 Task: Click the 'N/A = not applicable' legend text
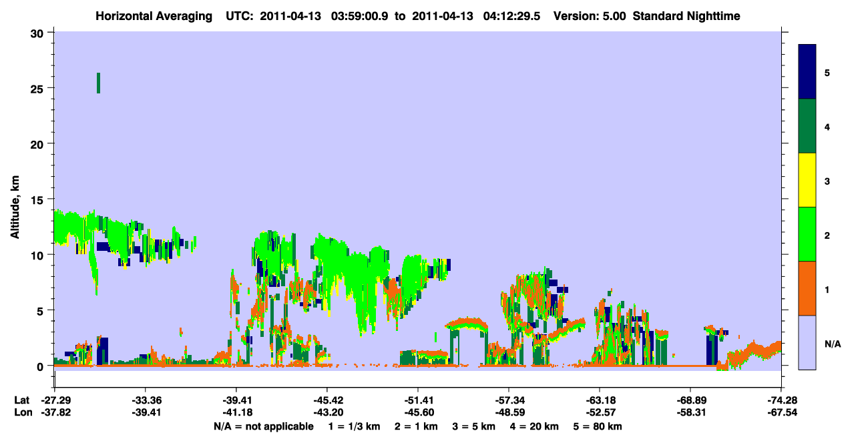click(x=264, y=426)
